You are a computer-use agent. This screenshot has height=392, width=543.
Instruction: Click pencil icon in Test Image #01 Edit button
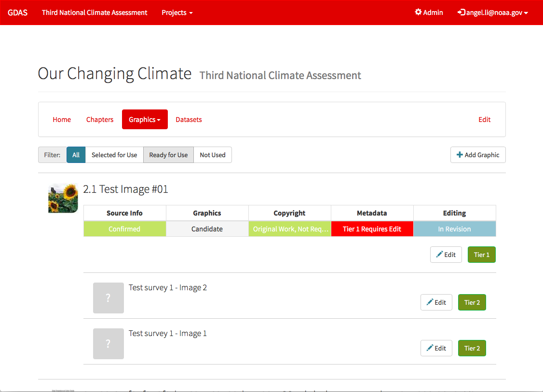(x=439, y=255)
